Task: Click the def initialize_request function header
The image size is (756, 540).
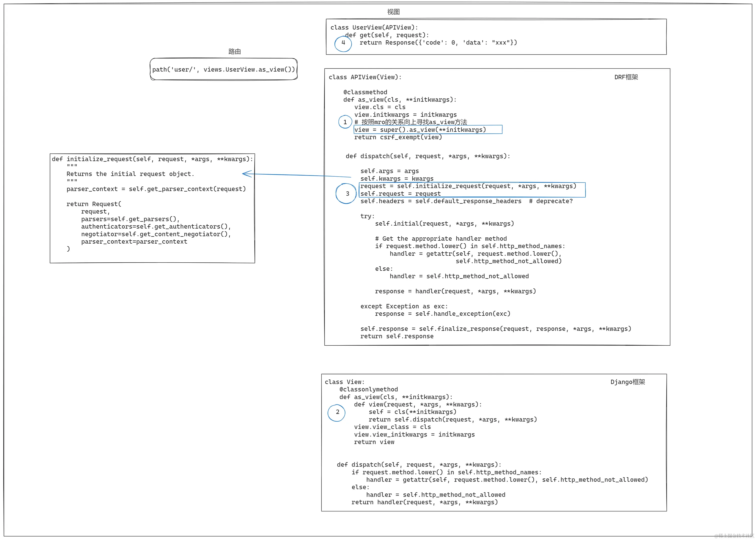Action: [152, 159]
